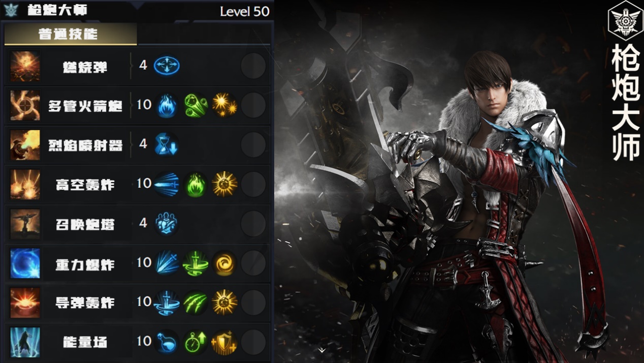Select the empty tab beside 普通技能
The image size is (644, 363).
204,35
